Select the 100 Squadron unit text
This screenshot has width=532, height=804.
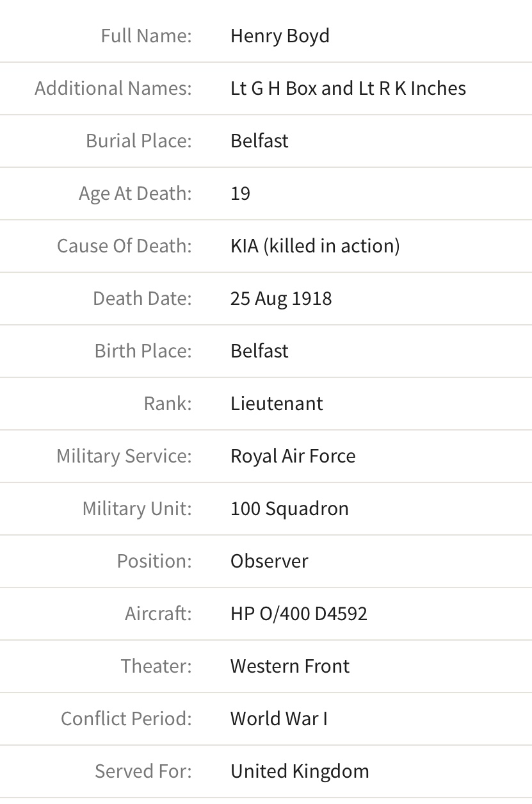pos(289,509)
